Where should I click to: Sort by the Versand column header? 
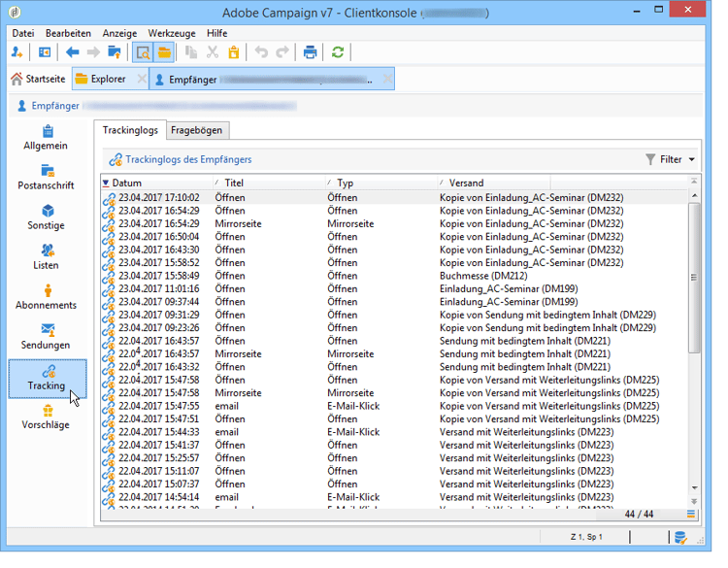click(x=493, y=183)
